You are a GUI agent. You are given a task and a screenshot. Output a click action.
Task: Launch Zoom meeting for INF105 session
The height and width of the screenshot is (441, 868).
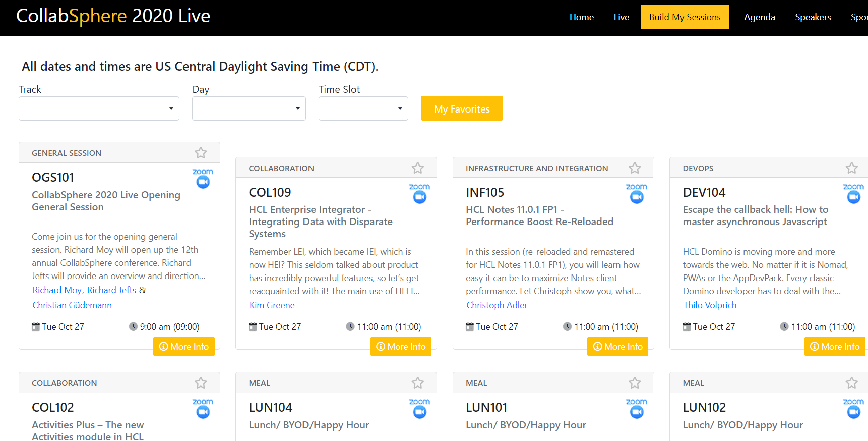(x=636, y=194)
